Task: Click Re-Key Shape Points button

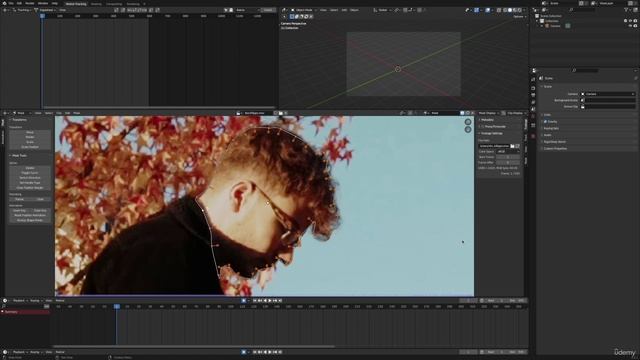Action: (x=30, y=220)
